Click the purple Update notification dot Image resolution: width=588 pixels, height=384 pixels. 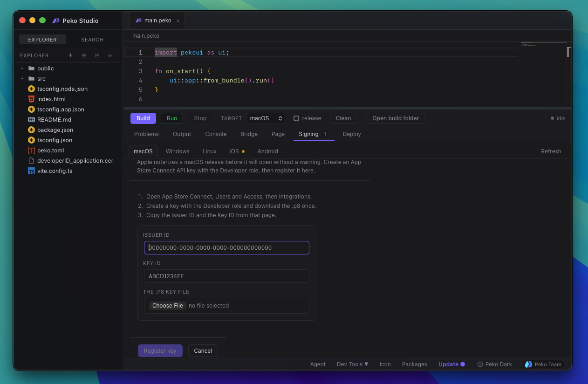[463, 364]
